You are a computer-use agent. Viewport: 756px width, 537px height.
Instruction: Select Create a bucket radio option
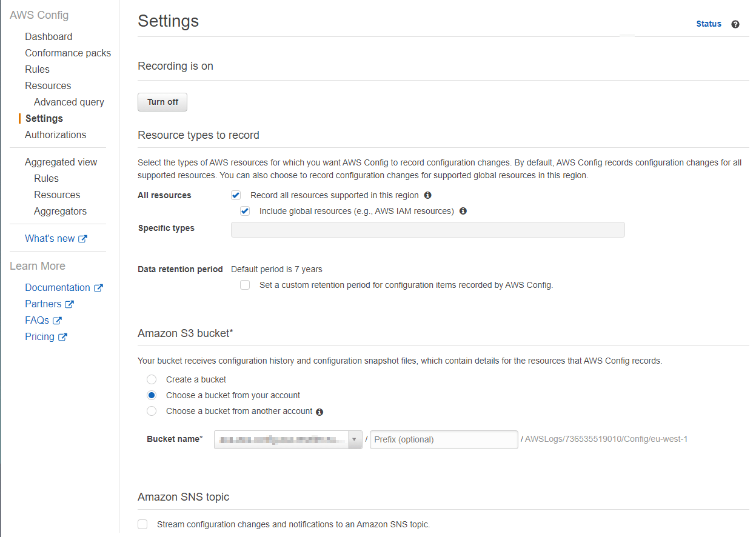(152, 379)
